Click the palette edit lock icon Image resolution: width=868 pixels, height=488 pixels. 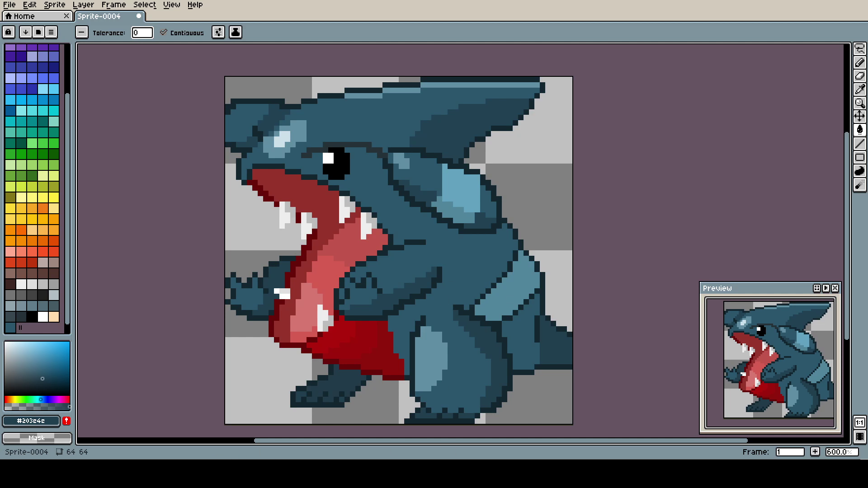pyautogui.click(x=9, y=32)
